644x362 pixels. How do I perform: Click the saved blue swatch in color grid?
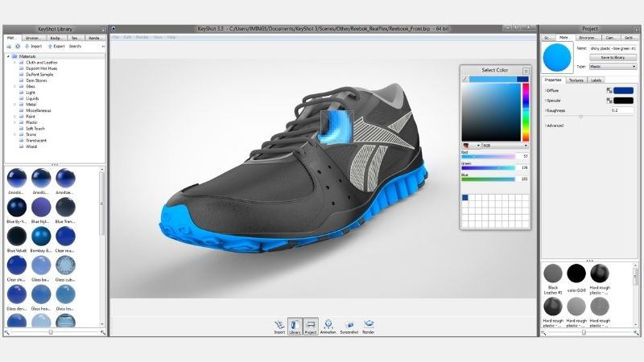[465, 197]
